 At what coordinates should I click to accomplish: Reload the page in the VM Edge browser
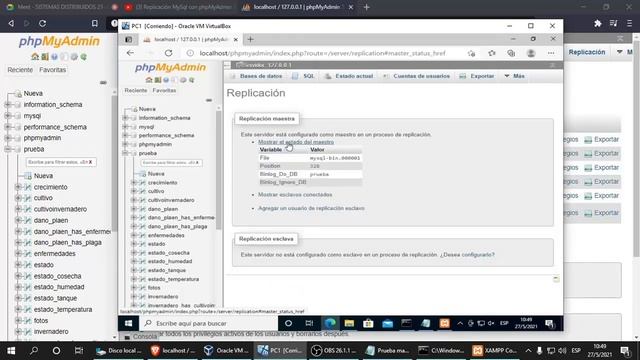169,53
